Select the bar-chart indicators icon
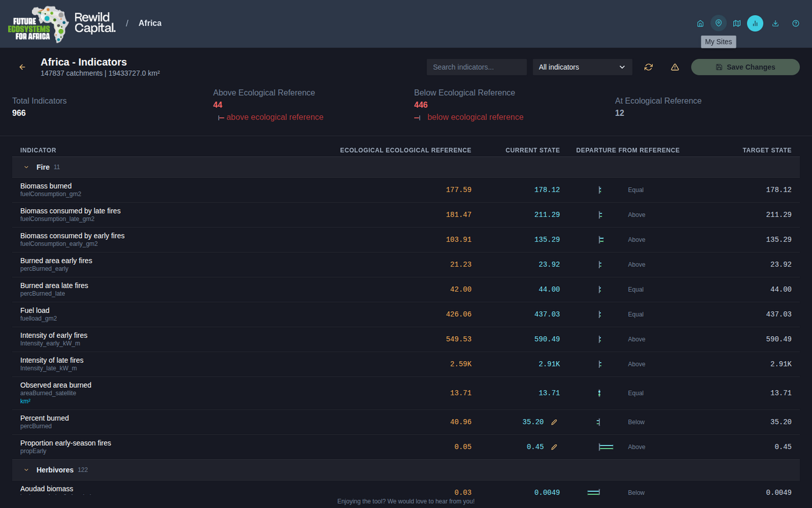 [x=755, y=23]
